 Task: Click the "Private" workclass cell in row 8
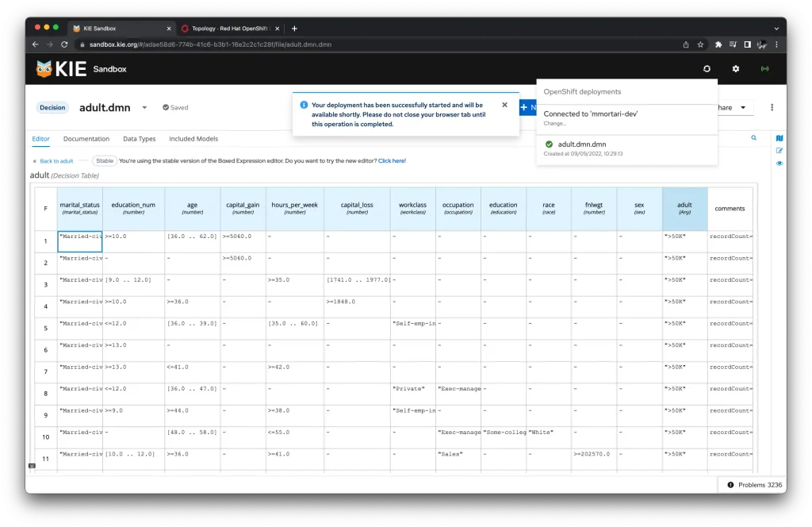pos(412,394)
